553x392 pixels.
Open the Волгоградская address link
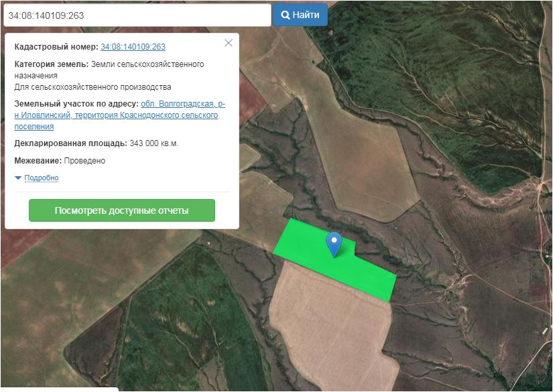pos(182,104)
